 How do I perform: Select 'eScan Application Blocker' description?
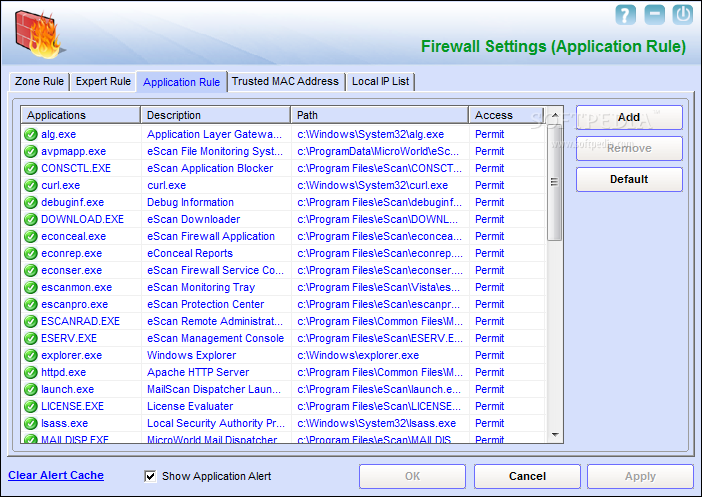pos(210,168)
